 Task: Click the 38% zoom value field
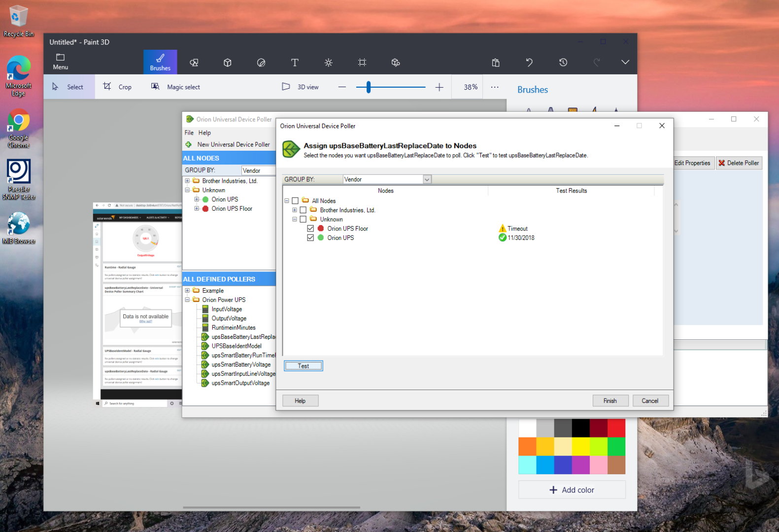471,87
